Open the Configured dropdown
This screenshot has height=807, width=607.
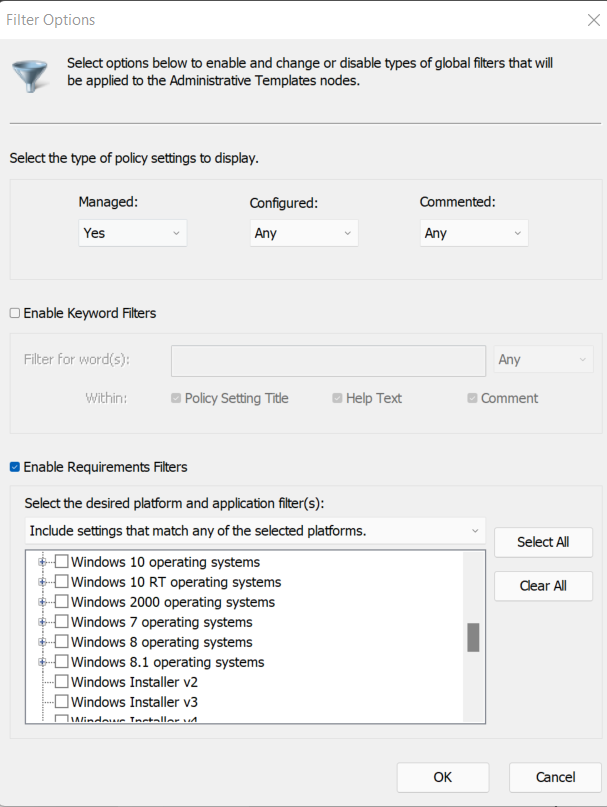click(303, 233)
